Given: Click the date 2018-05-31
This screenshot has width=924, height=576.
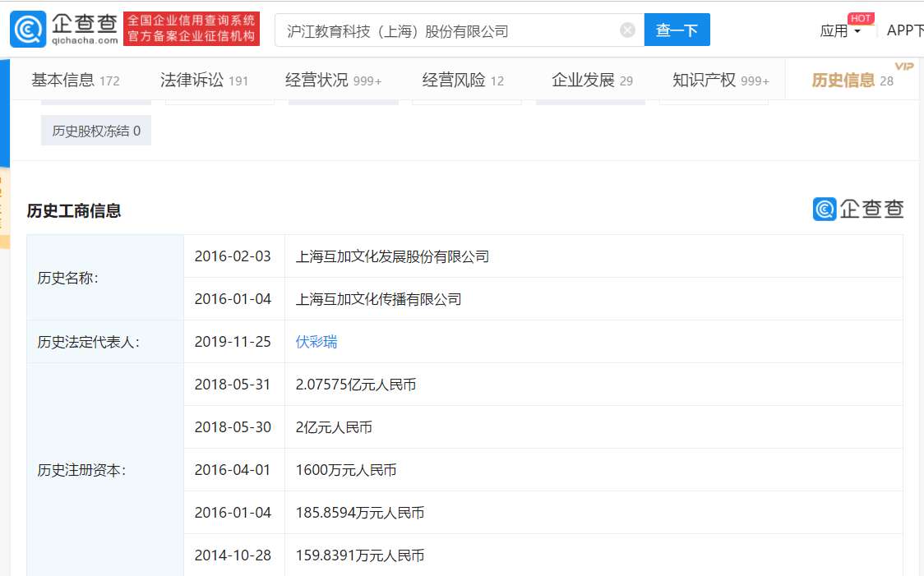Looking at the screenshot, I should click(233, 385).
